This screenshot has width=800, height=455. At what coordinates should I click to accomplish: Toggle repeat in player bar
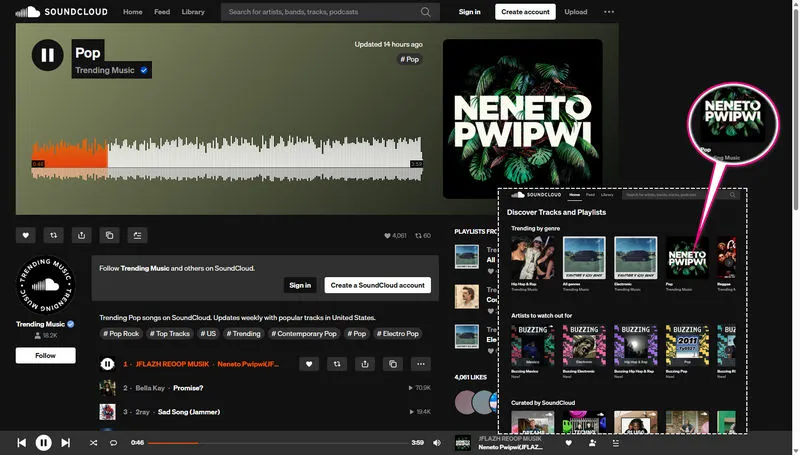pos(113,443)
